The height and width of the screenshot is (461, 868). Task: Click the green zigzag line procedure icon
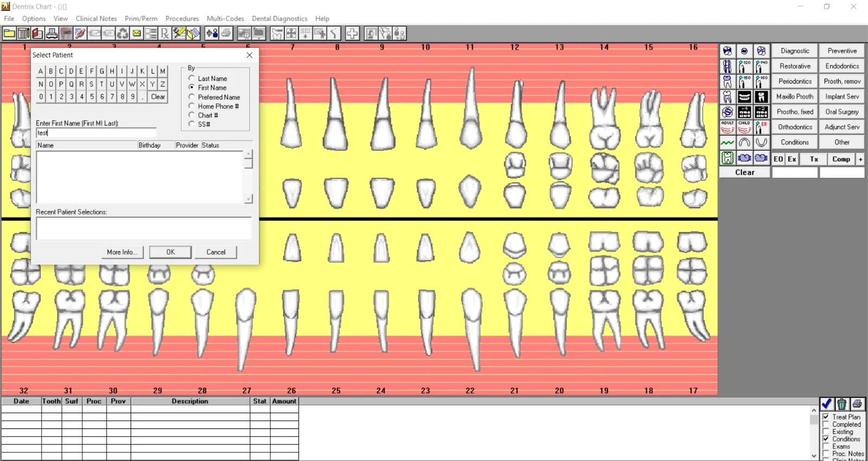point(727,142)
